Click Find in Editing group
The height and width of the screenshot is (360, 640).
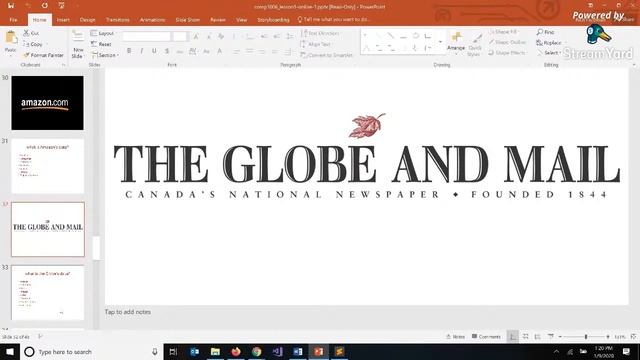click(x=546, y=32)
